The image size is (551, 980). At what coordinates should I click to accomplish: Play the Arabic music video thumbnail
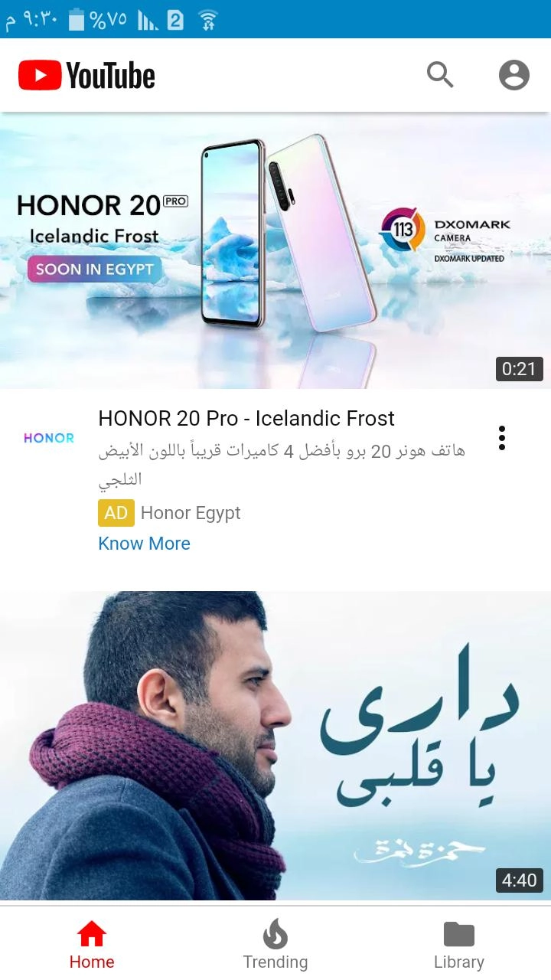point(275,746)
